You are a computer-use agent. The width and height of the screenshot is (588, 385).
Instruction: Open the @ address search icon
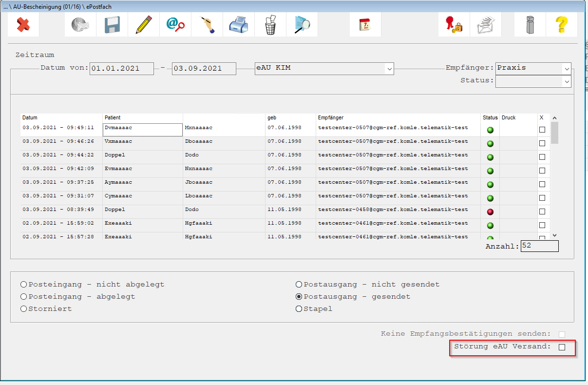point(175,24)
